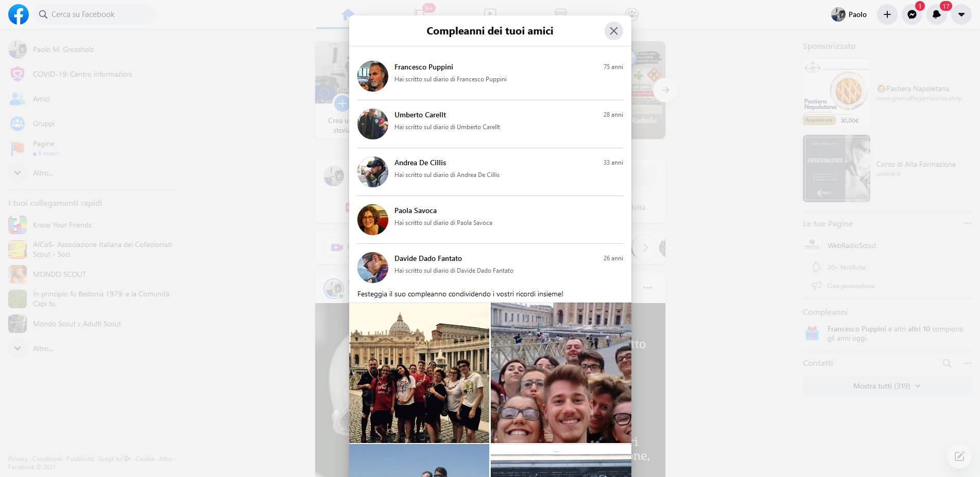Click the name Andrea De Cillis
Viewport: 980px width, 477px height.
[420, 163]
